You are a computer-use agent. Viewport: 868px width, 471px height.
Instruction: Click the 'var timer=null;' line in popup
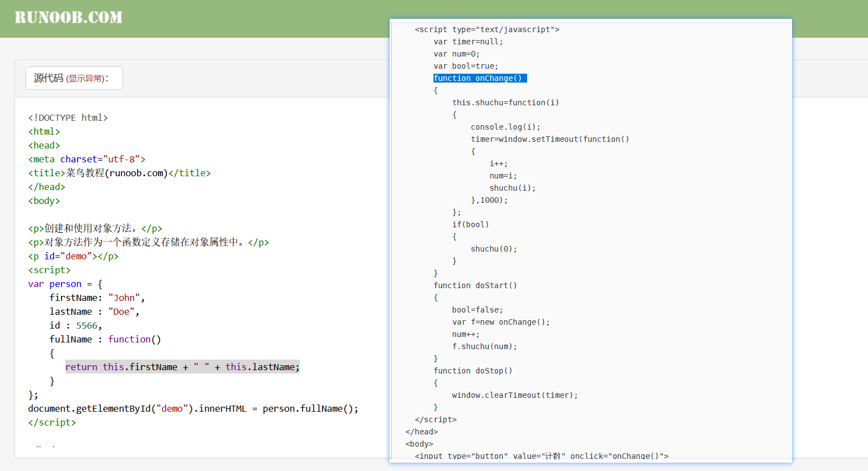pyautogui.click(x=468, y=42)
